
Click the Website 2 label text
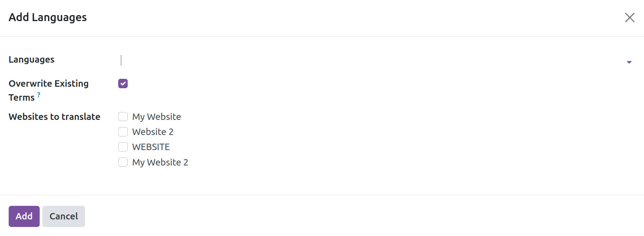click(x=153, y=132)
